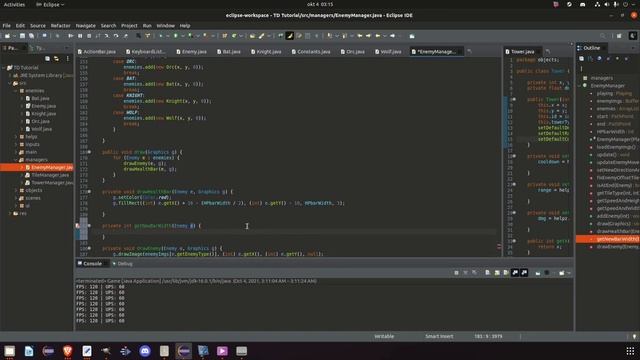This screenshot has width=640, height=360.
Task: Click the Search magnifier icon at toolbar right
Action: pos(603,36)
